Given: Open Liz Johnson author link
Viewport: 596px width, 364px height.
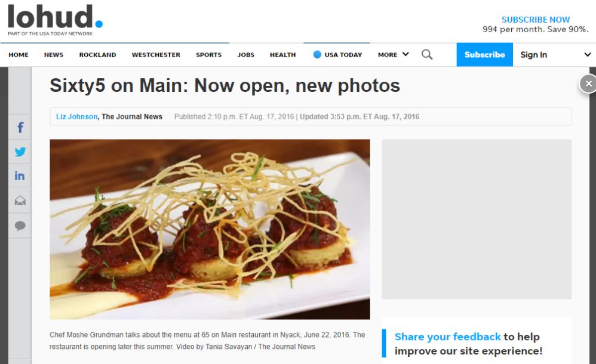Looking at the screenshot, I should (x=77, y=116).
